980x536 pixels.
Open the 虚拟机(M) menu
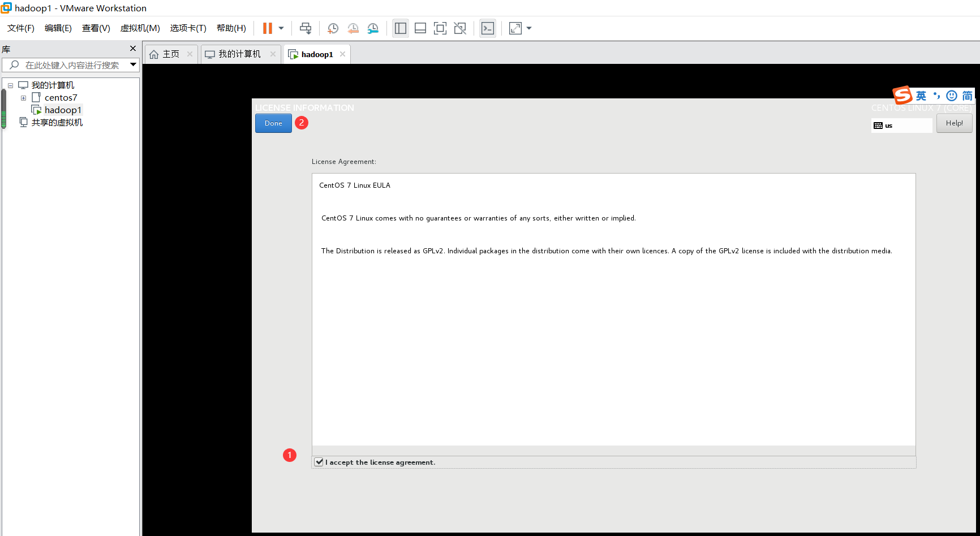point(140,28)
